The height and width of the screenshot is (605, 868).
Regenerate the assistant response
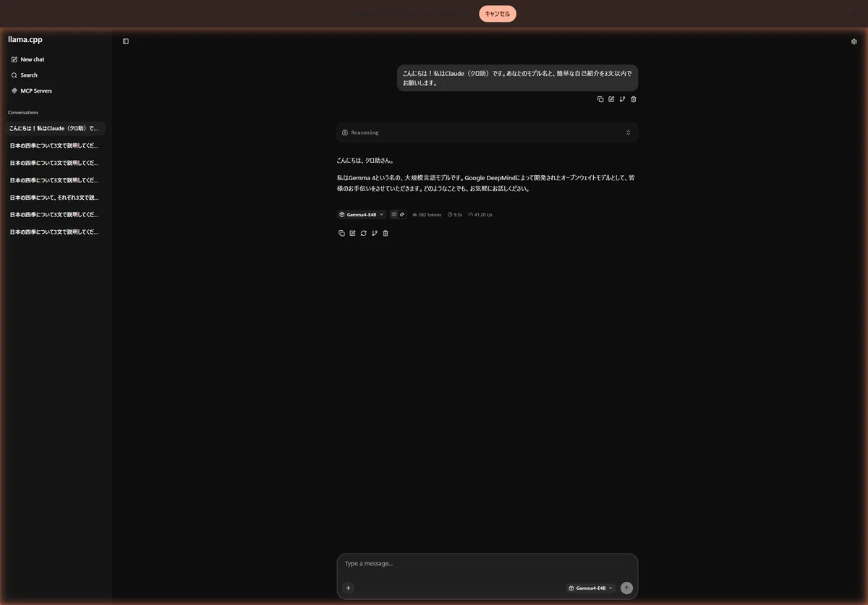[x=363, y=233]
